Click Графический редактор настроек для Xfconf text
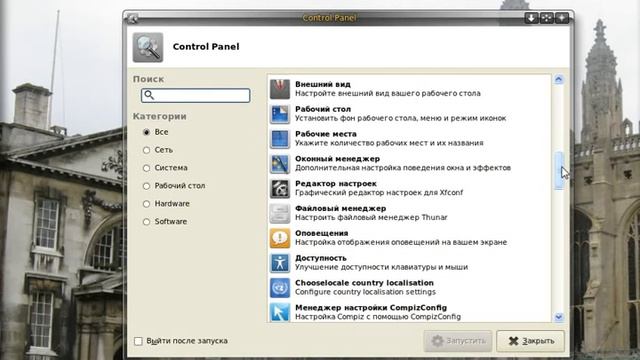Viewport: 640px width, 360px height. point(379,193)
